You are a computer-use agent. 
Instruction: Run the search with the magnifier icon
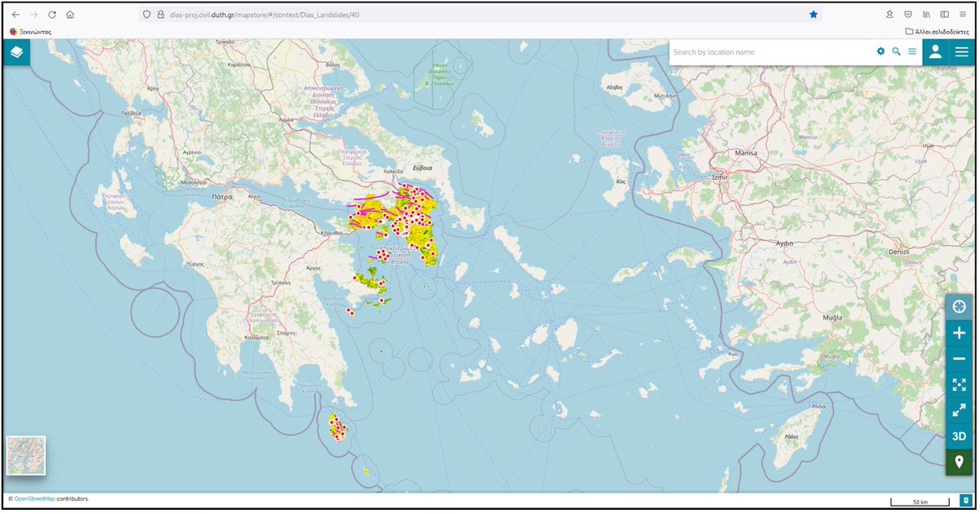897,51
